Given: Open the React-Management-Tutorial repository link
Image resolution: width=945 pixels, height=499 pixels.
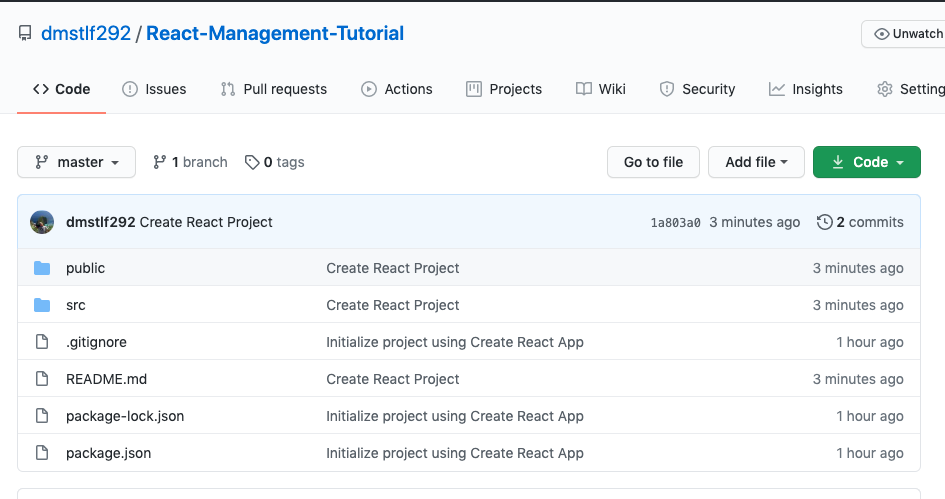Looking at the screenshot, I should pyautogui.click(x=275, y=33).
